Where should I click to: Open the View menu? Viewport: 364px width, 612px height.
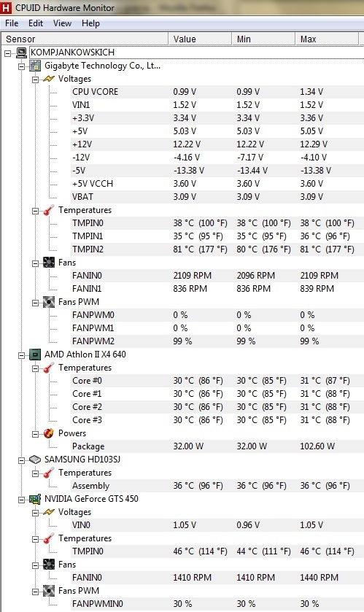coord(63,23)
